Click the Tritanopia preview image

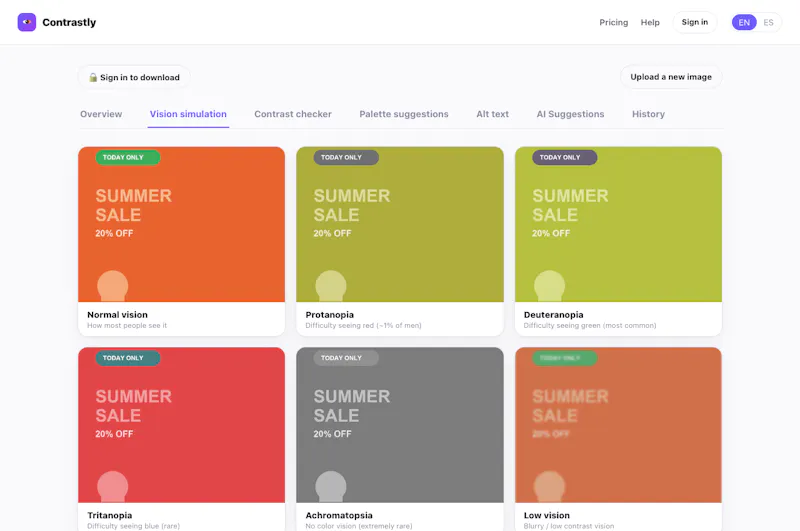[182, 425]
